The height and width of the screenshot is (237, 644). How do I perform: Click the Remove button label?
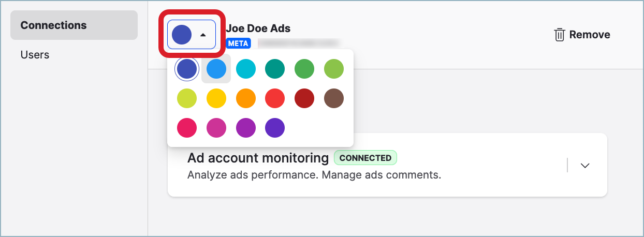pos(590,35)
